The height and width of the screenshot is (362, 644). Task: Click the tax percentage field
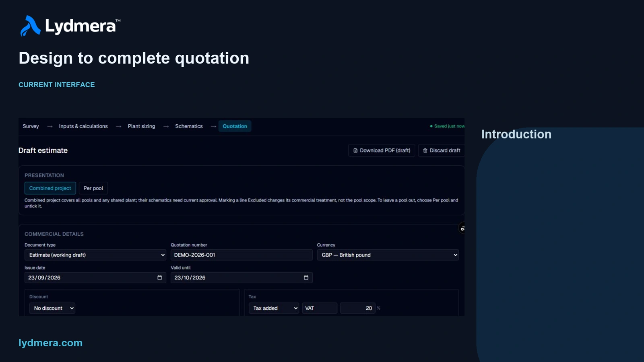[358, 308]
